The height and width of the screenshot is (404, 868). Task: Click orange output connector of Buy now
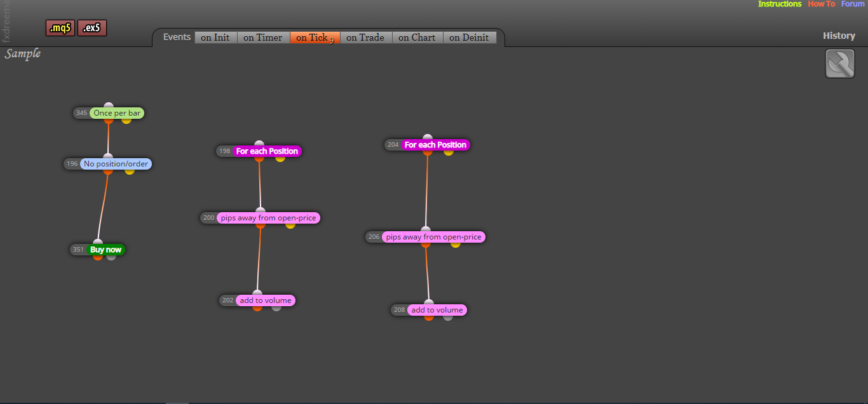pos(98,256)
